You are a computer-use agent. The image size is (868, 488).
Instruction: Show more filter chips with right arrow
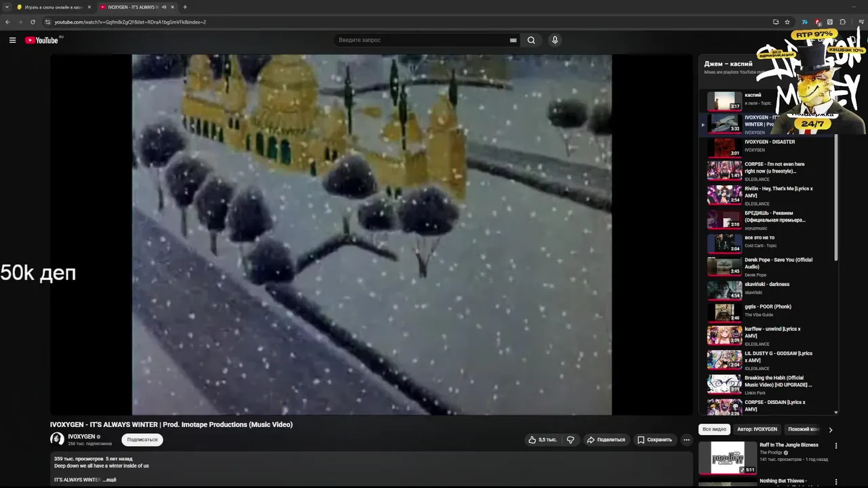pyautogui.click(x=831, y=430)
